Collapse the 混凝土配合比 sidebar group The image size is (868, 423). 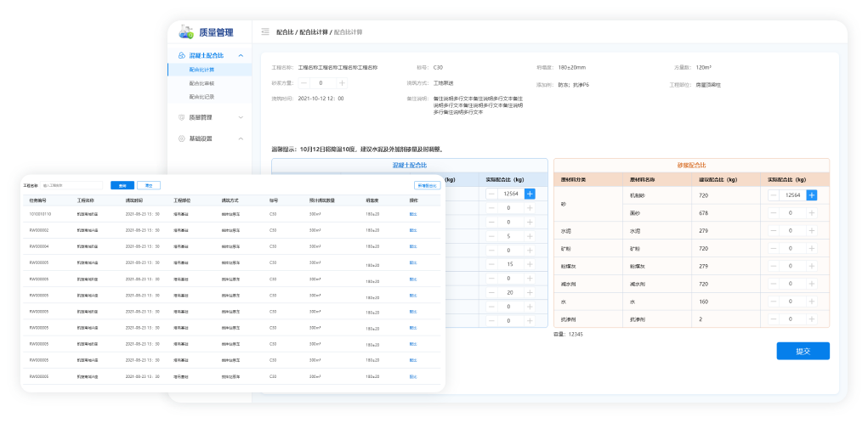(241, 56)
